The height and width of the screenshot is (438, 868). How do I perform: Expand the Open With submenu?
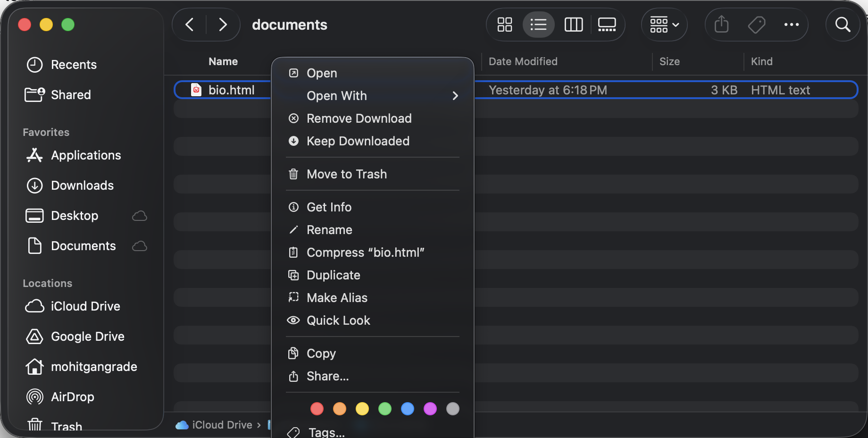coord(336,96)
